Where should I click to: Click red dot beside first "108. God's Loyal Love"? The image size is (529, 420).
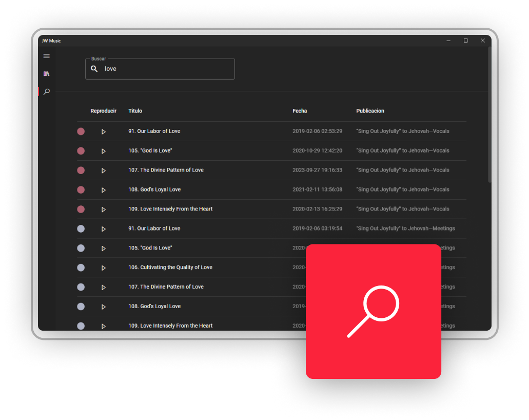(81, 190)
